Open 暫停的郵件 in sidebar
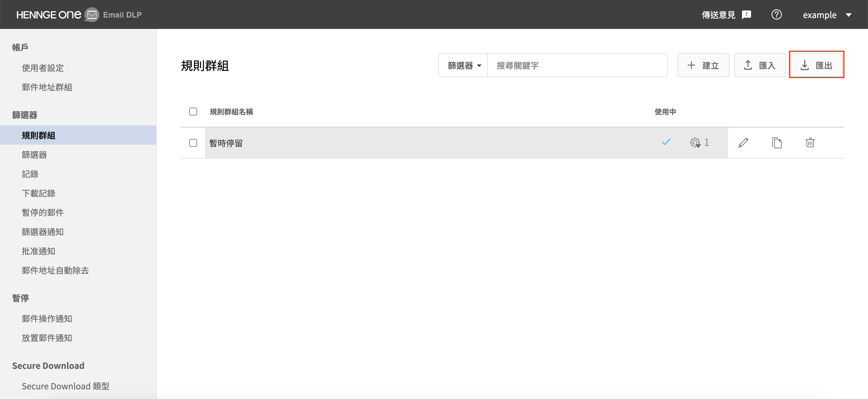868x399 pixels. click(43, 212)
